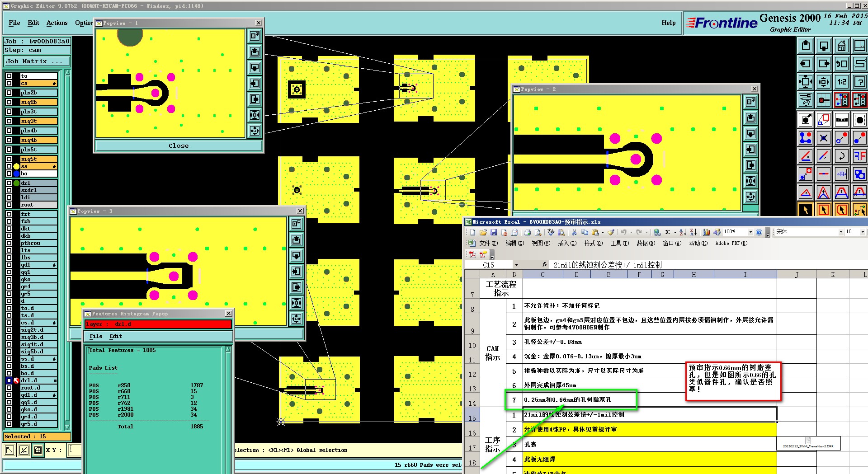Image resolution: width=868 pixels, height=474 pixels.
Task: Open Excel 格式(O) Format menu
Action: pyautogui.click(x=593, y=243)
